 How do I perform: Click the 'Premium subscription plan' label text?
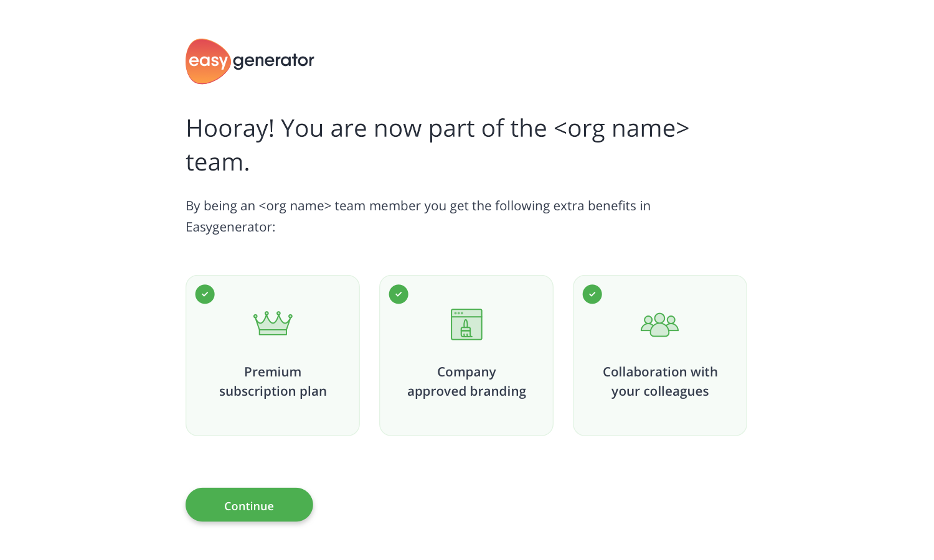(x=273, y=381)
